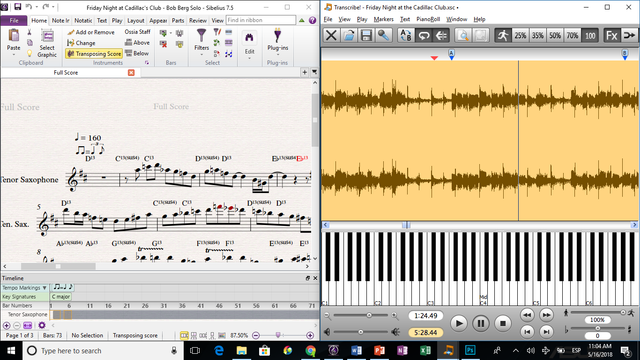Click the microphone record icon in Transcribe
The width and height of the screenshot is (640, 360).
click(x=383, y=36)
